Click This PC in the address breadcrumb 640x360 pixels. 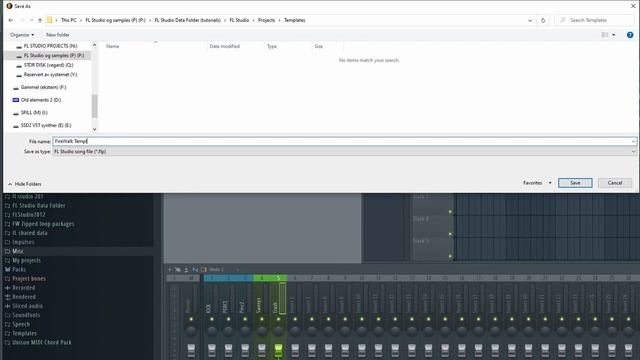[69, 20]
